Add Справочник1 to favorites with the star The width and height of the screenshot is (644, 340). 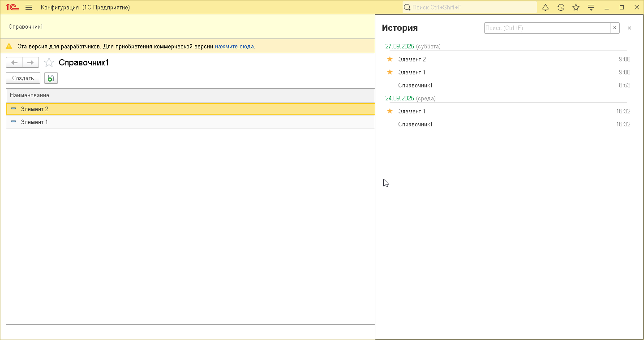pos(49,63)
